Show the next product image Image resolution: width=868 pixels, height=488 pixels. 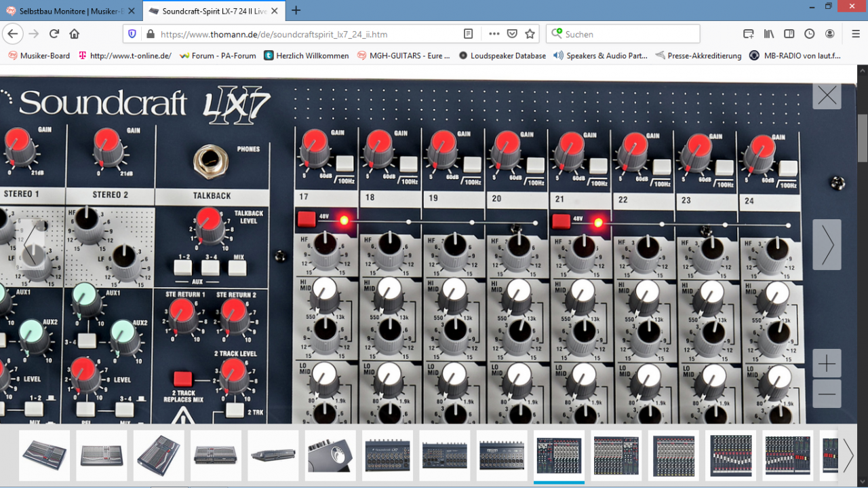pyautogui.click(x=827, y=244)
